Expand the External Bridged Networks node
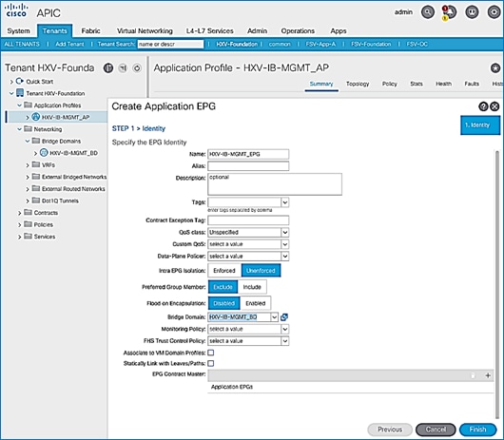The image size is (504, 440). point(28,177)
